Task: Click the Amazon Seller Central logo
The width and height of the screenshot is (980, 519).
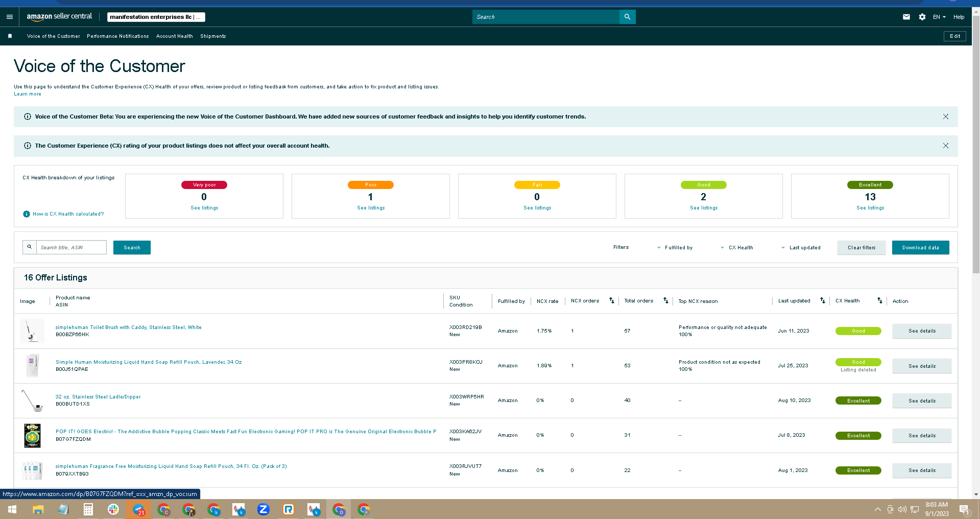Action: point(59,16)
